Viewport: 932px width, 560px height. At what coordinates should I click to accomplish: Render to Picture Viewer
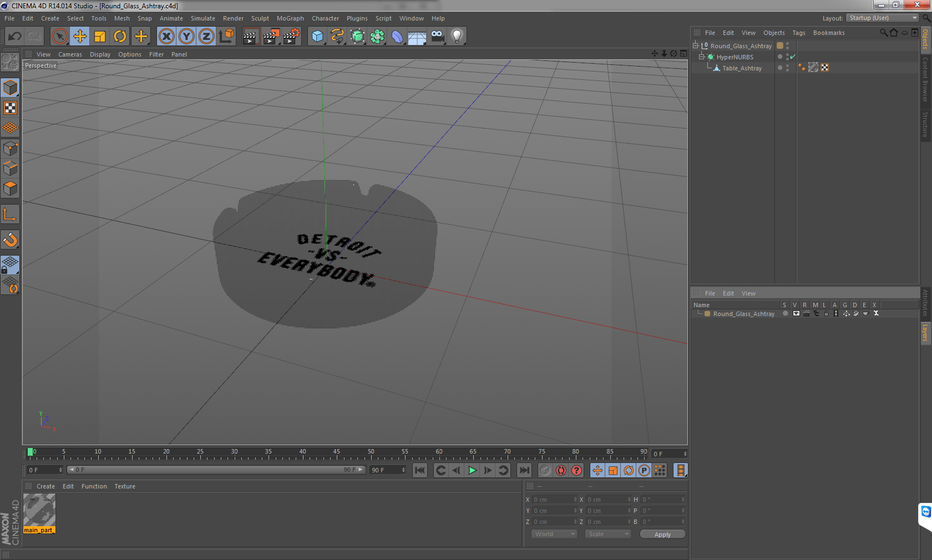(271, 37)
